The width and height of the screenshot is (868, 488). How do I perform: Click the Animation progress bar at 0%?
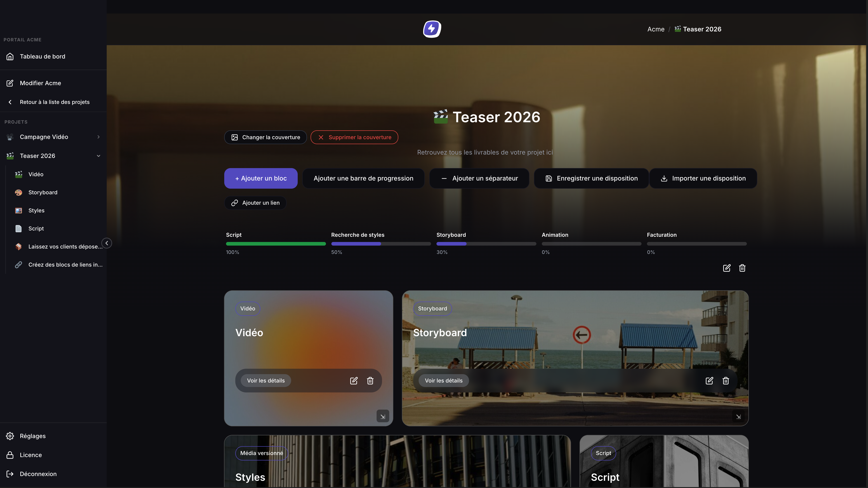pos(592,244)
